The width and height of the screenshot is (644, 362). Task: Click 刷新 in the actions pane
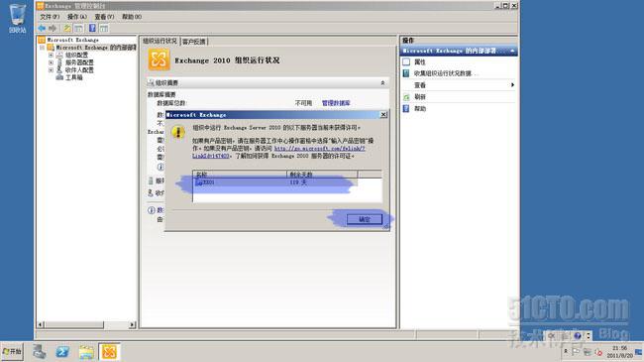[x=420, y=97]
